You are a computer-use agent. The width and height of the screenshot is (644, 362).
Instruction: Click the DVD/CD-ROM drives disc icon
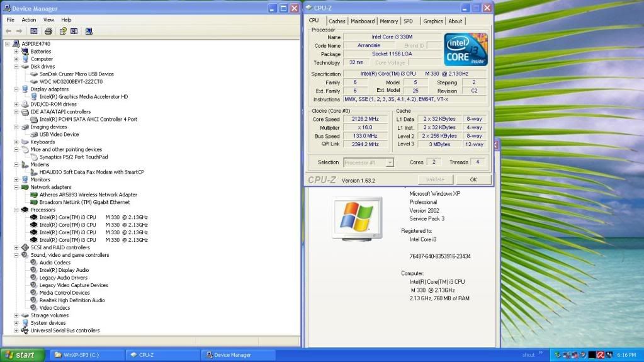25,104
